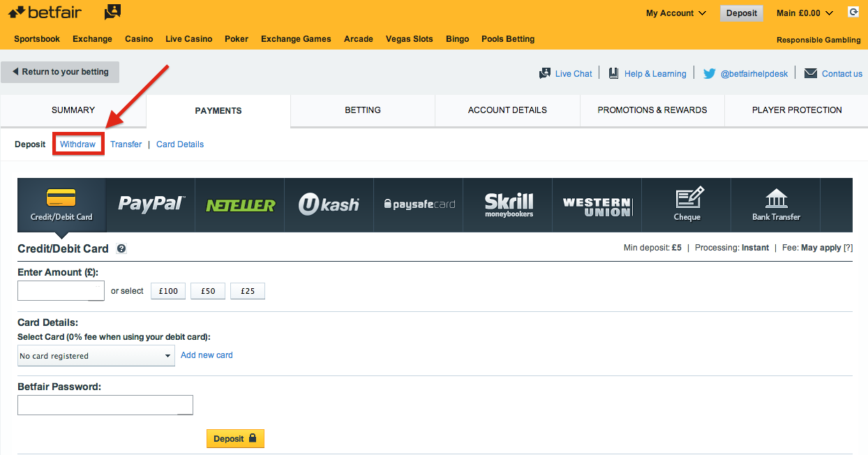Go to Exchange Games

coord(296,39)
